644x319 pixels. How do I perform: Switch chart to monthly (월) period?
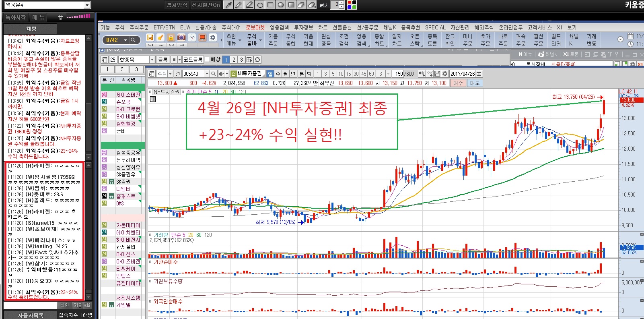pos(286,74)
